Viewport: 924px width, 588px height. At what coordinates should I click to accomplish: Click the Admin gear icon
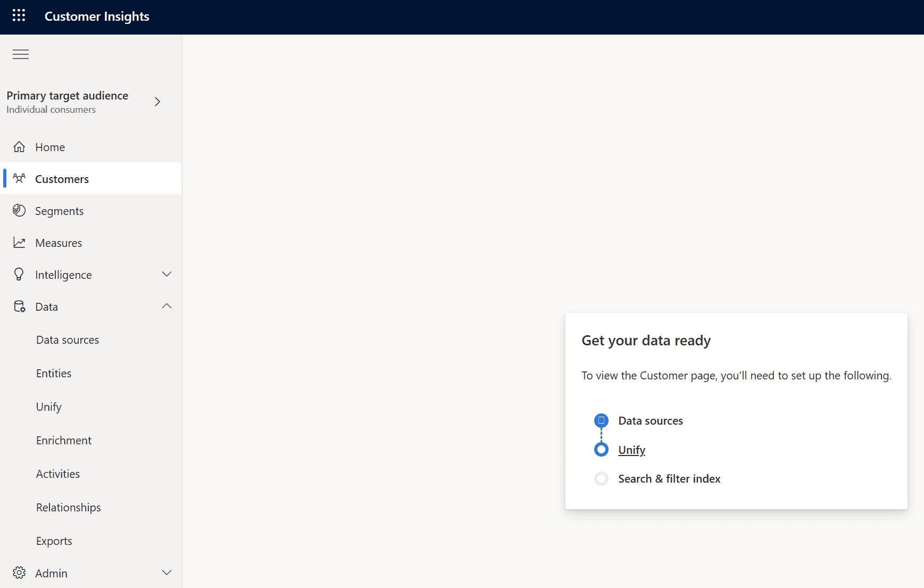tap(19, 573)
